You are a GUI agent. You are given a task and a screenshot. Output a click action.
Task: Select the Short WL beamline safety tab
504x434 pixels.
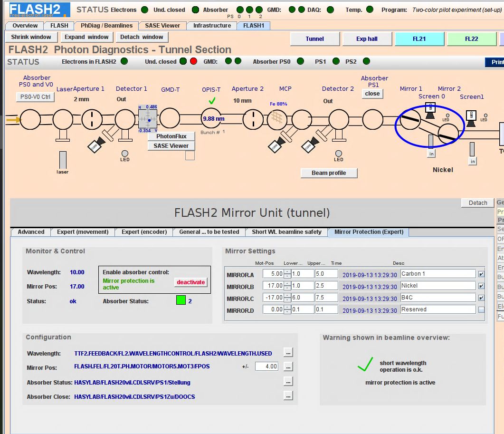[286, 232]
